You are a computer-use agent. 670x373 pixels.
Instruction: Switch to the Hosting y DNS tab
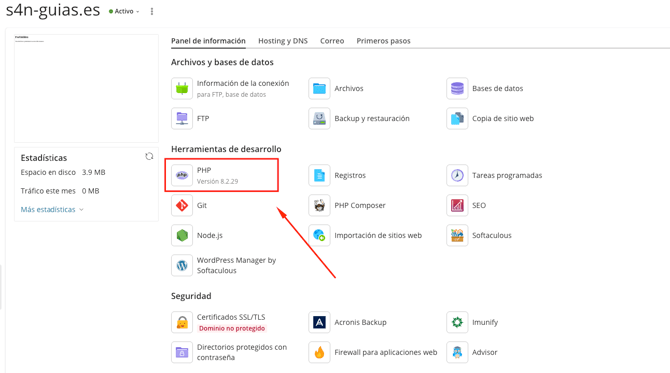click(283, 41)
